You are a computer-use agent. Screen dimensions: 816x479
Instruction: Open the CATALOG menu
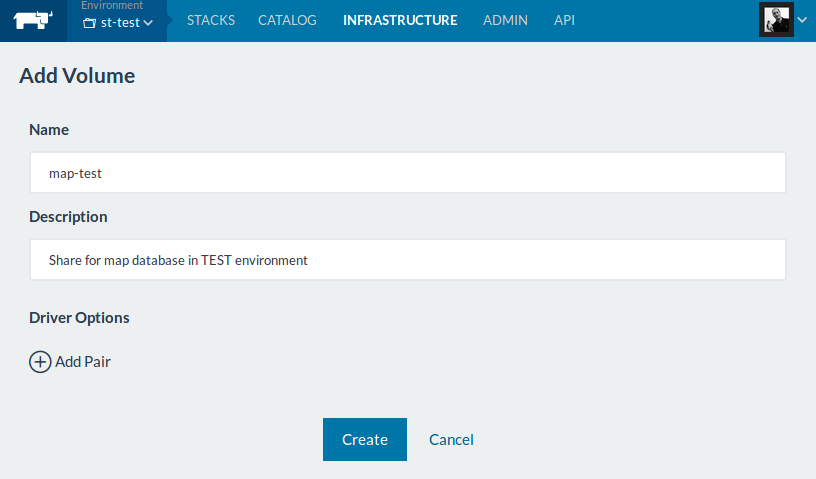287,20
